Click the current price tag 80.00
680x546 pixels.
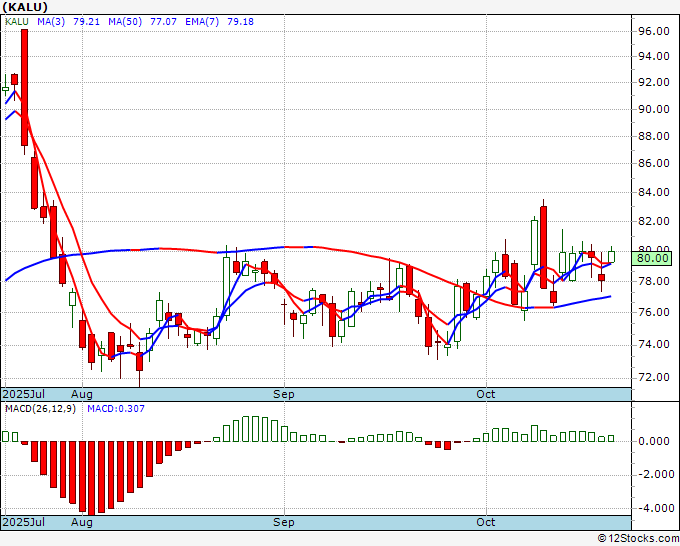(x=651, y=258)
